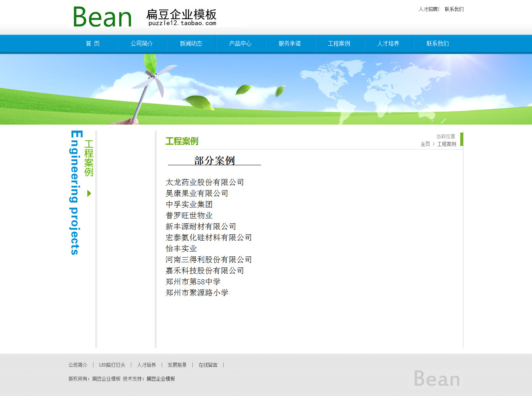Screen dimensions: 532x396
Task: Click the green Bean logo in header
Action: (102, 17)
